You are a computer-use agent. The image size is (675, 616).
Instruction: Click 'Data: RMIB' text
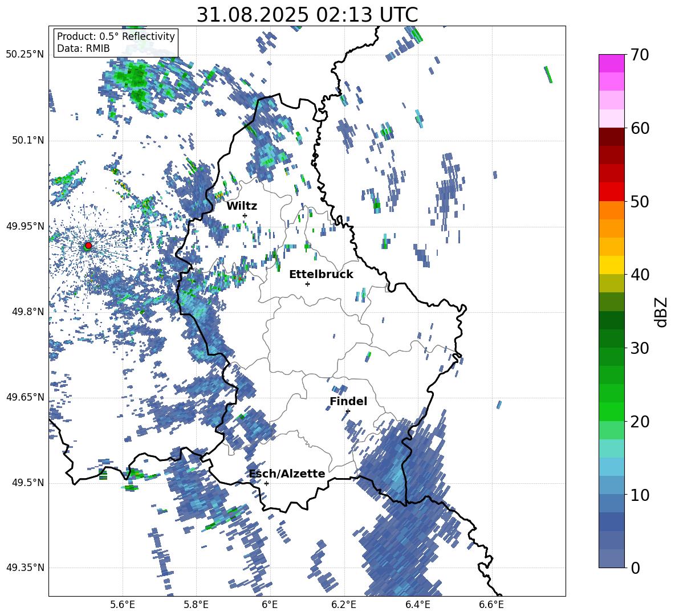[83, 48]
